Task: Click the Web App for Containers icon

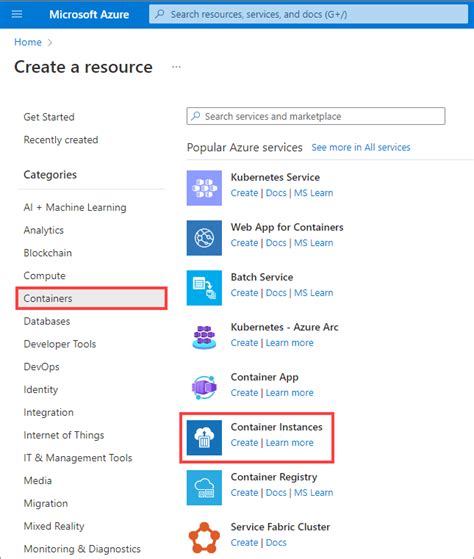Action: point(204,238)
